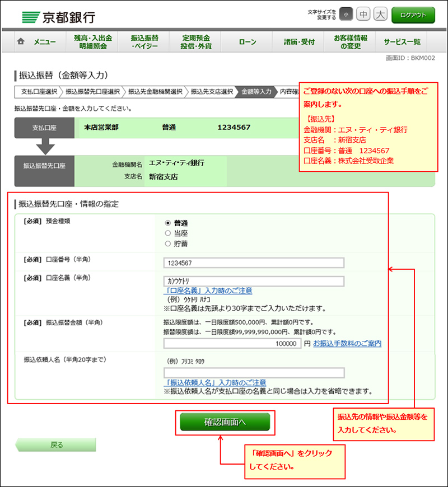Open 定期預金 投信・外貨 menu
The height and width of the screenshot is (487, 448).
point(196,42)
